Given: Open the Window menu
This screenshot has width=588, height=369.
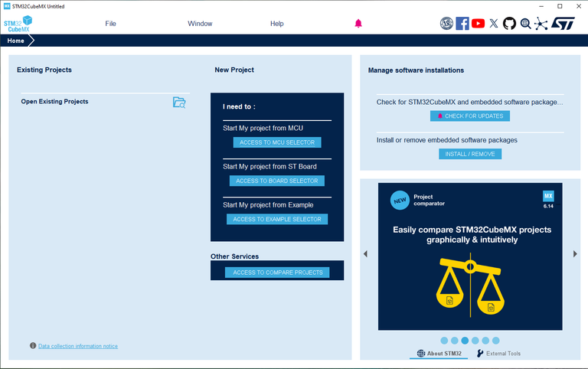Looking at the screenshot, I should click(x=200, y=24).
